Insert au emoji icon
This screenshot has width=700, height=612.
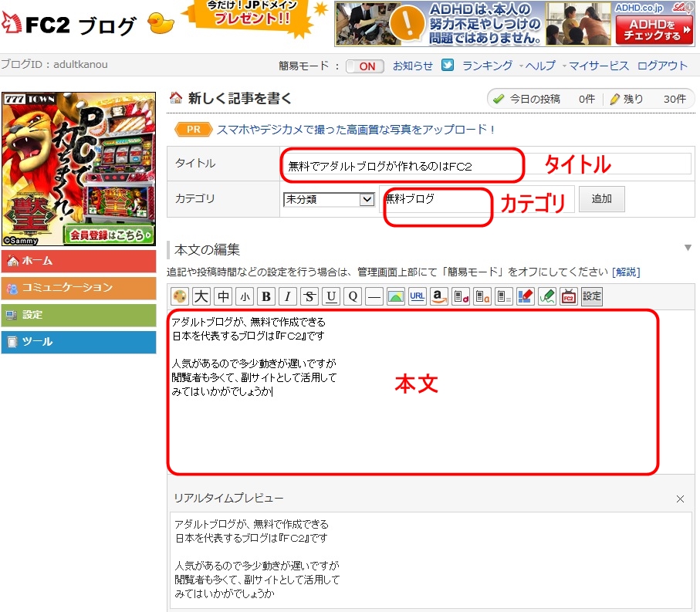coord(482,296)
